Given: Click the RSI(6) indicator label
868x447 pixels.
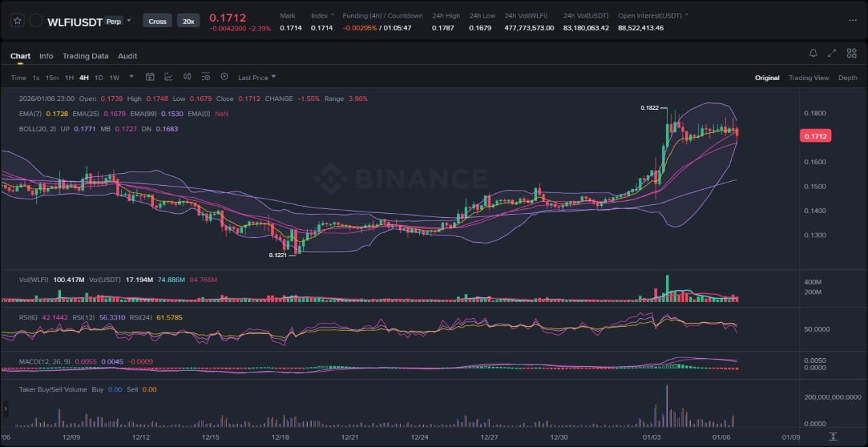Looking at the screenshot, I should coord(28,317).
